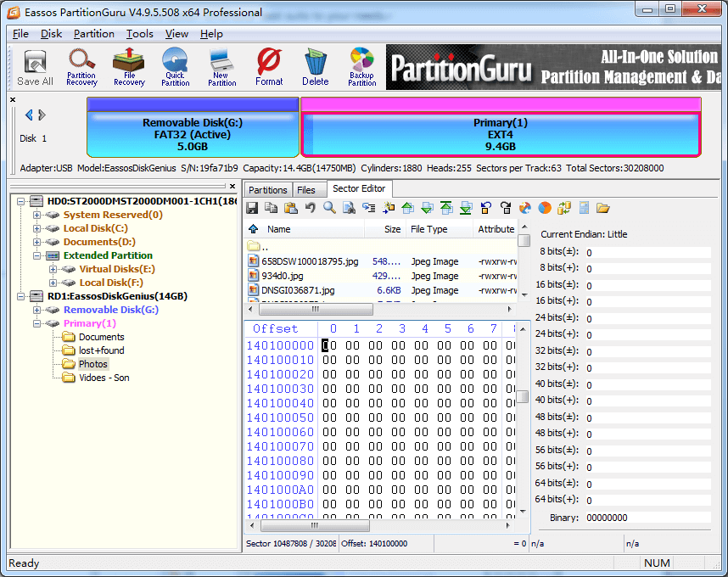Open the File Recovery tool
Image resolution: width=728 pixels, height=577 pixels.
[x=129, y=68]
